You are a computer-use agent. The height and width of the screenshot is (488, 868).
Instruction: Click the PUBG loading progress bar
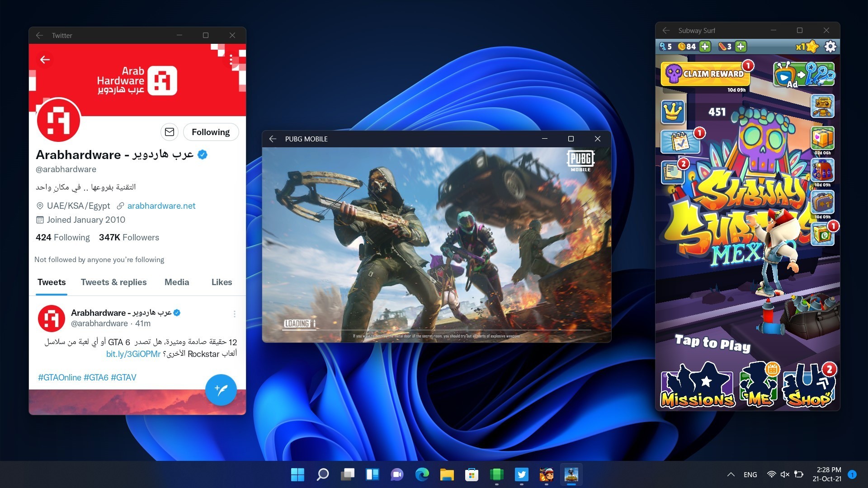coord(436,330)
